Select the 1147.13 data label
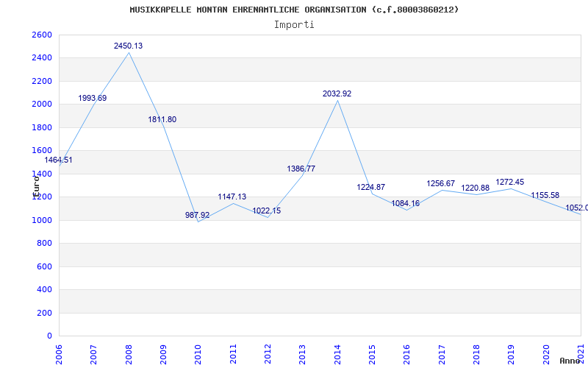This screenshot has height=368, width=588. pyautogui.click(x=232, y=197)
